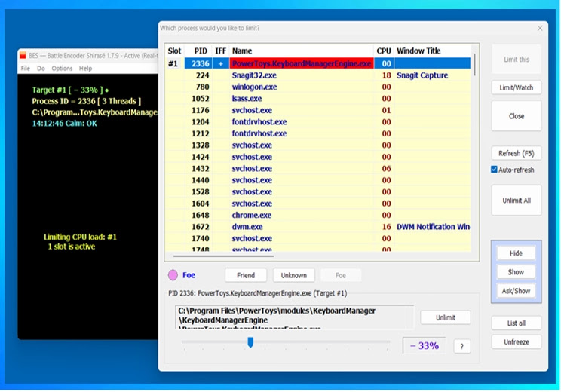
Task: Select svchost.exe with PID 1424
Action: click(x=318, y=157)
